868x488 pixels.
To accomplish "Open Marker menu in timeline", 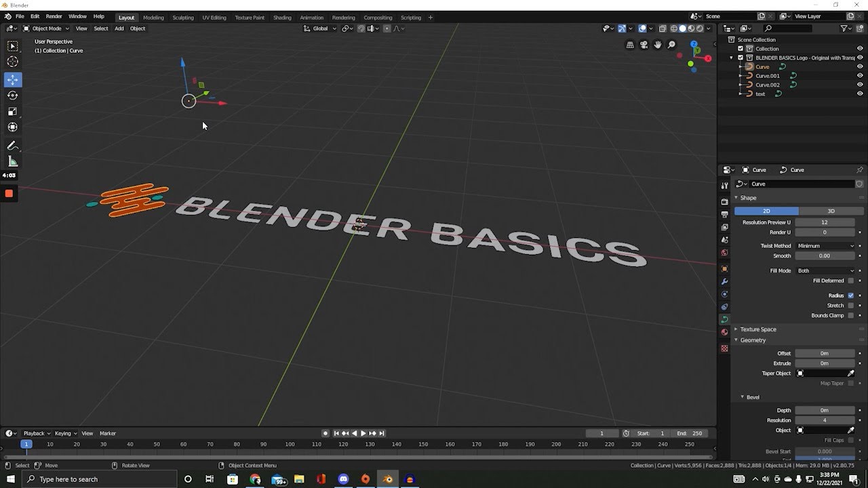I will tap(108, 433).
